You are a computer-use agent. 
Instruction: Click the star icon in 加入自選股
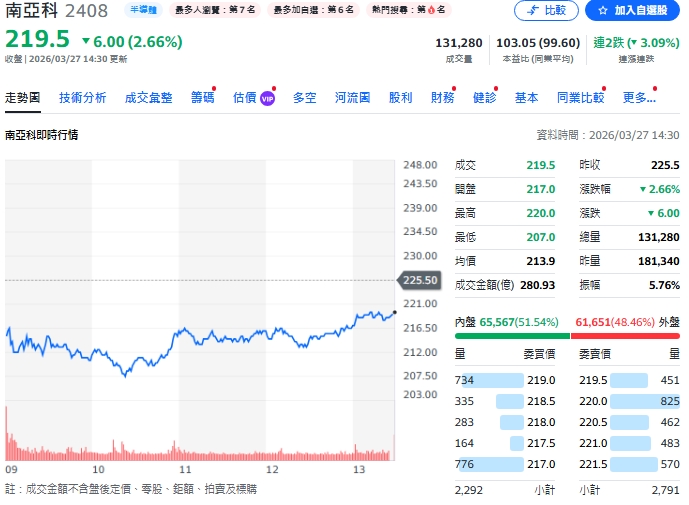[x=602, y=10]
